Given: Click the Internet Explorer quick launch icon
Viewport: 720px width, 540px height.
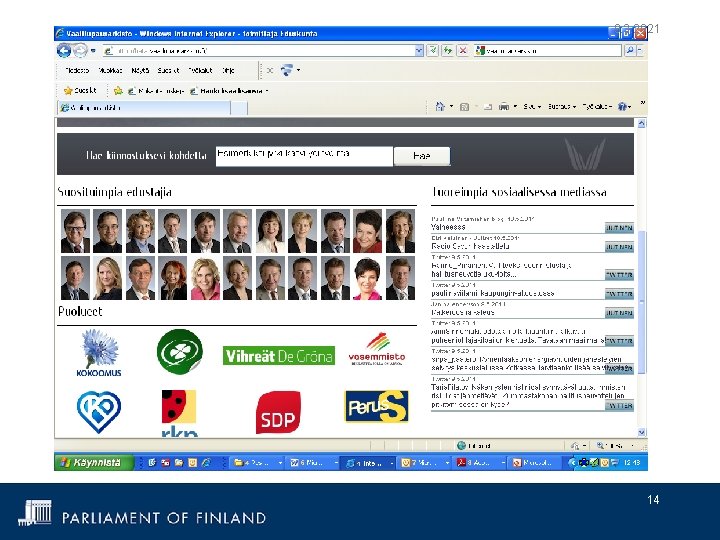Looking at the screenshot, I should [205, 463].
